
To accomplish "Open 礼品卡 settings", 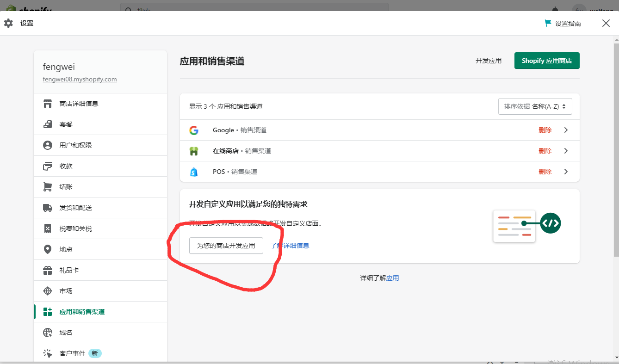I will 100,270.
